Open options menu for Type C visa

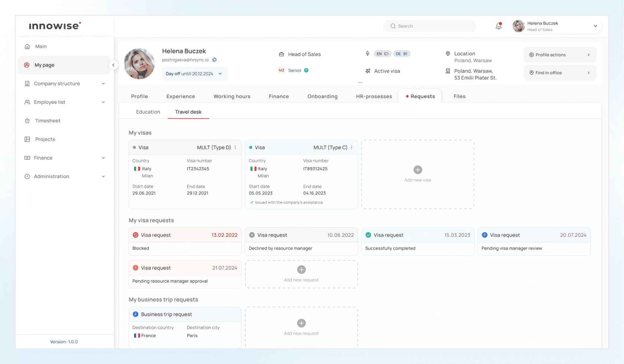click(352, 147)
